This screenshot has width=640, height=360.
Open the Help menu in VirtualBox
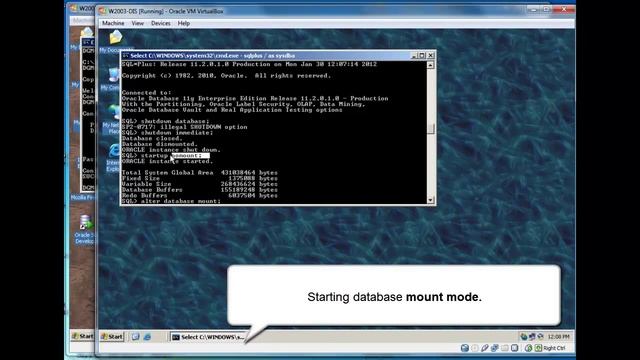184,23
